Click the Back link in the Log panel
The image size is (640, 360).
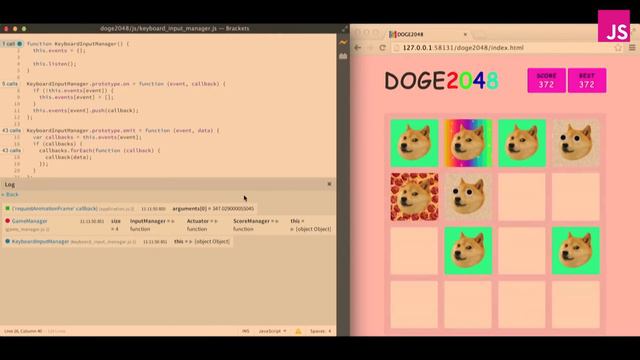tap(10, 195)
